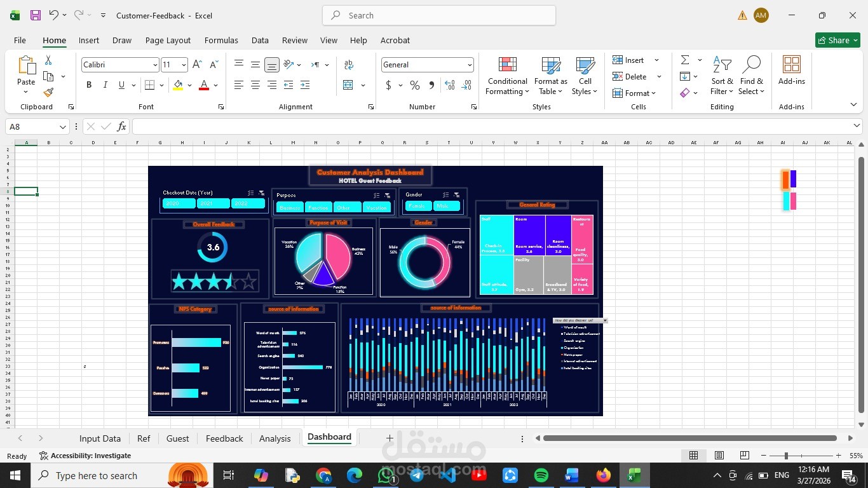Click the Search box in title bar
Screen dimensions: 868x488
tap(439, 15)
